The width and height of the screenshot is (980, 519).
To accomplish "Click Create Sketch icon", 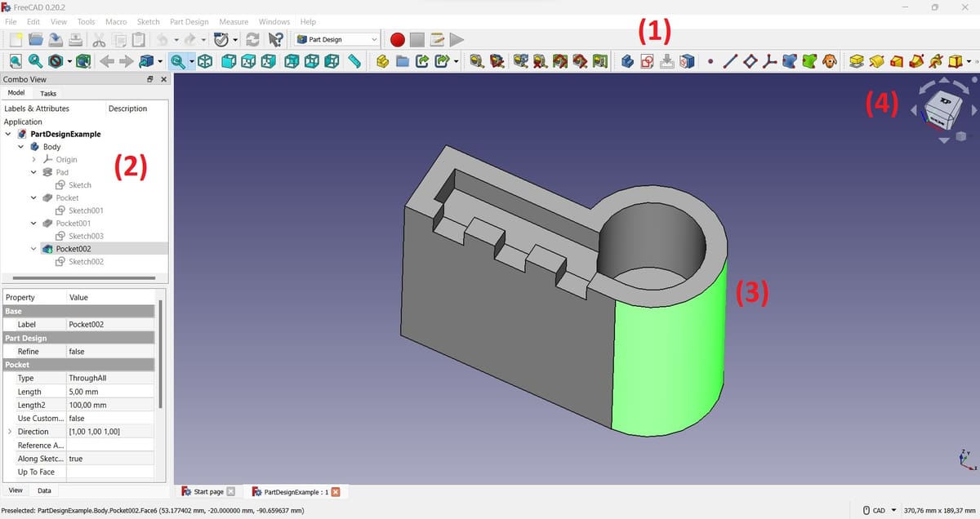I will pos(647,61).
